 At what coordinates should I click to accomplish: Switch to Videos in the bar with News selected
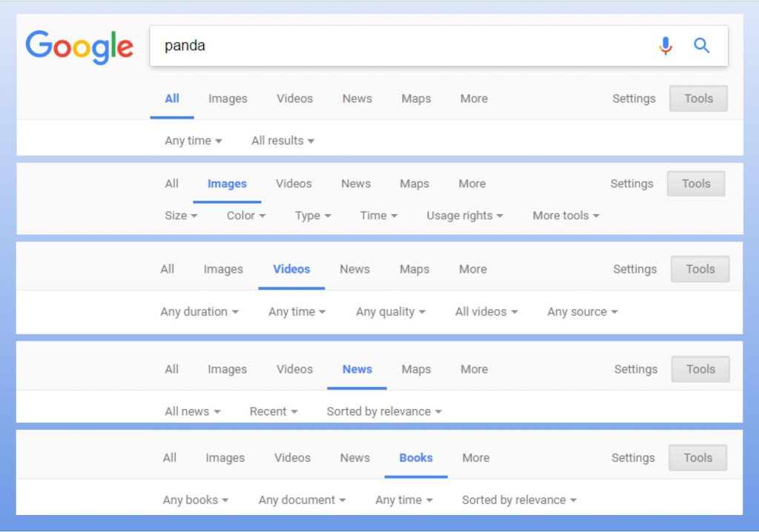coord(295,369)
